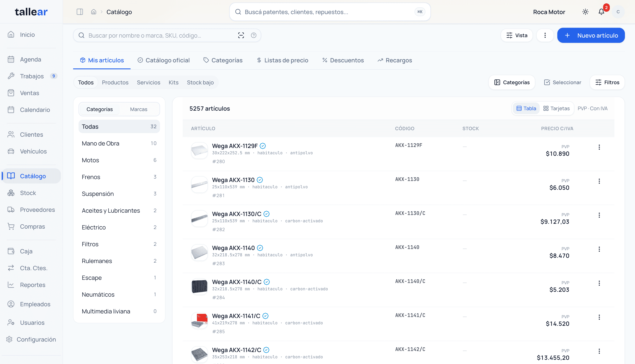635x364 pixels.
Task: Toggle the Categorías panel button
Action: pyautogui.click(x=512, y=82)
